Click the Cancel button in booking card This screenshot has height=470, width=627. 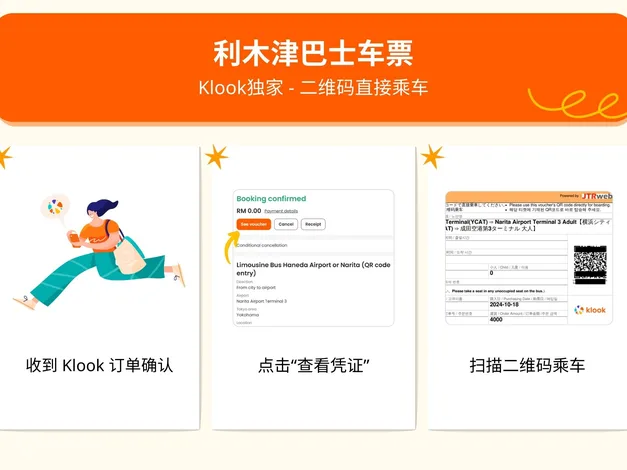point(286,224)
